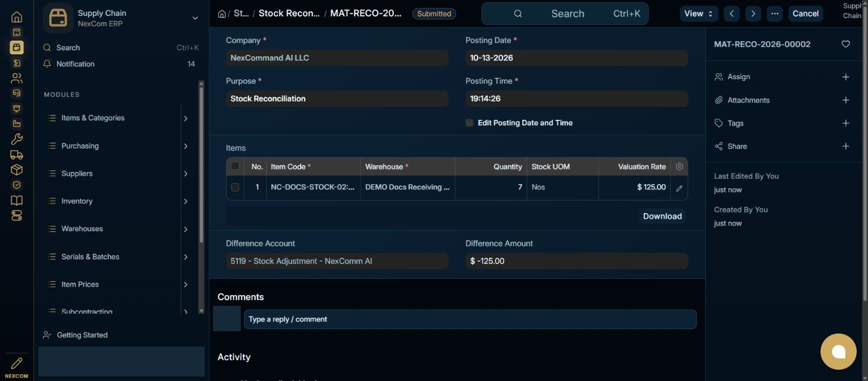Add assignment with Assign plus icon
Viewport: 868px width, 381px height.
[x=845, y=77]
